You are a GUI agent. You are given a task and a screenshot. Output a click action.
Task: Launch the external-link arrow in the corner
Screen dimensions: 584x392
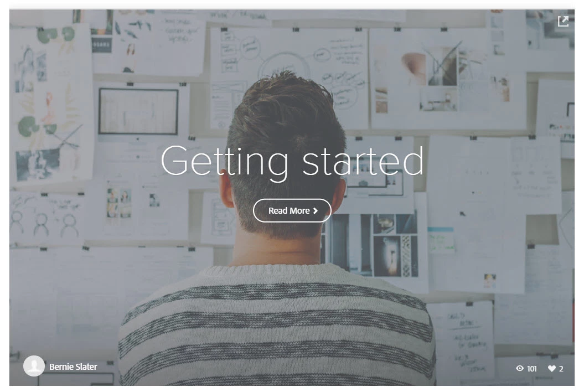(563, 21)
